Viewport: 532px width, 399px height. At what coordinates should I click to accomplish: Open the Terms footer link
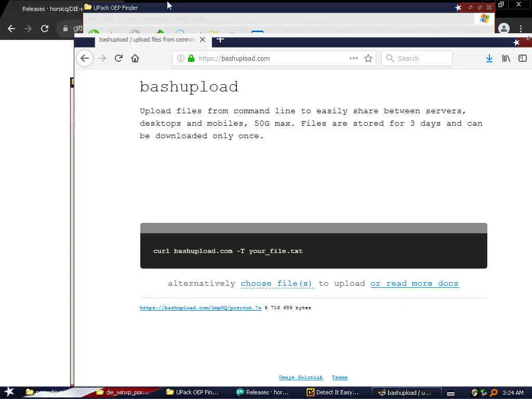(340, 377)
